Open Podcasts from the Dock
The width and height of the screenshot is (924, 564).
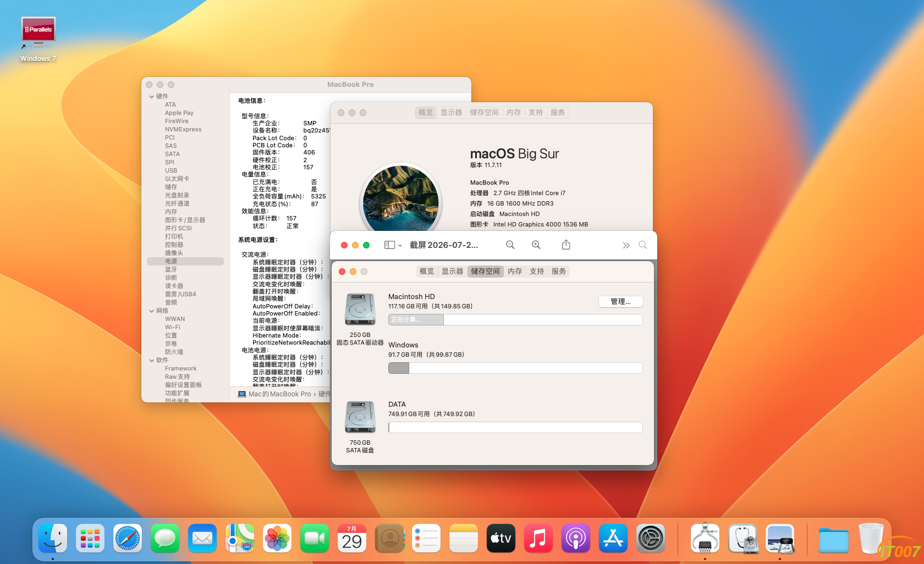(x=576, y=538)
